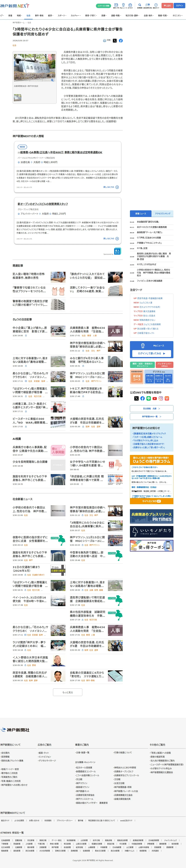Share article on X icon
This screenshot has width=186, height=868.
pos(115,41)
